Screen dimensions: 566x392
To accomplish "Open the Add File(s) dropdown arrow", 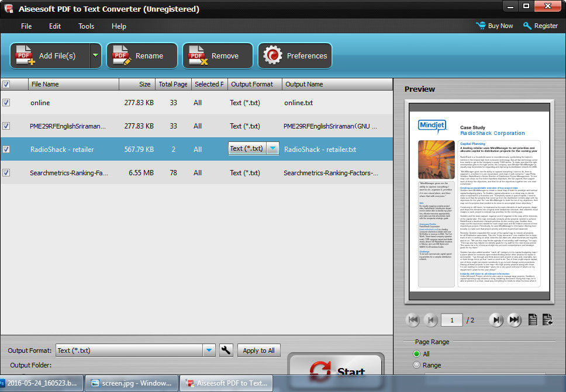I will coord(96,55).
